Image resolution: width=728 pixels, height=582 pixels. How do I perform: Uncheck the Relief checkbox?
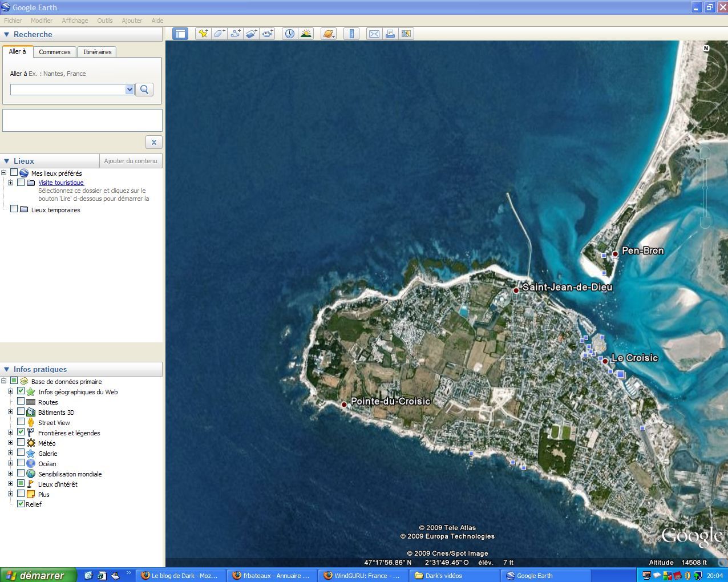(x=21, y=504)
